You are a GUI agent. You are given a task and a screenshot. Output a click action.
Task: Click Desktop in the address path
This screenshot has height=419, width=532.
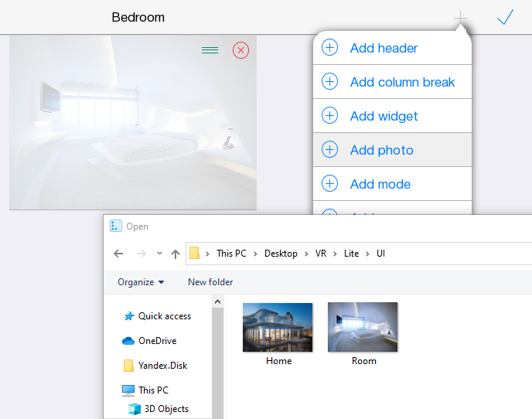(x=281, y=254)
